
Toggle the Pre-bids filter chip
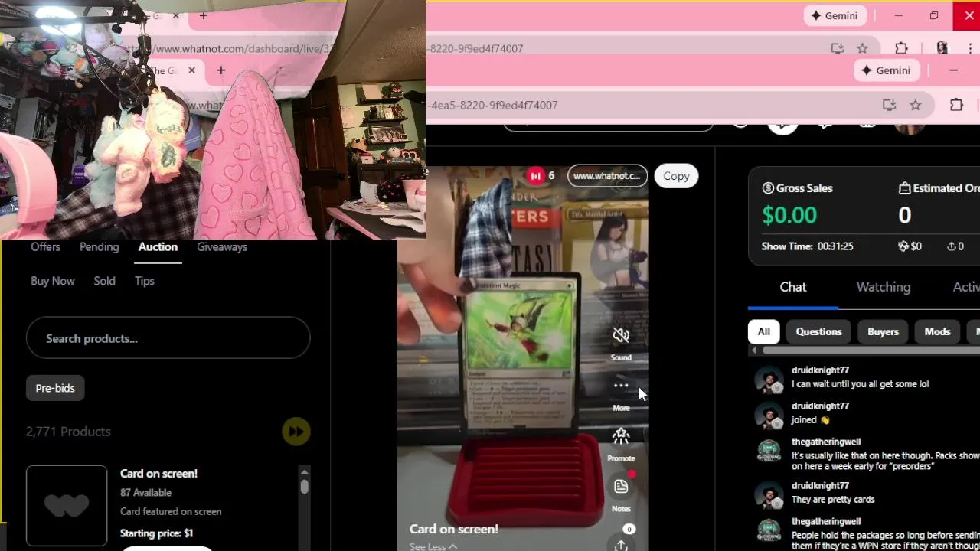click(x=55, y=388)
